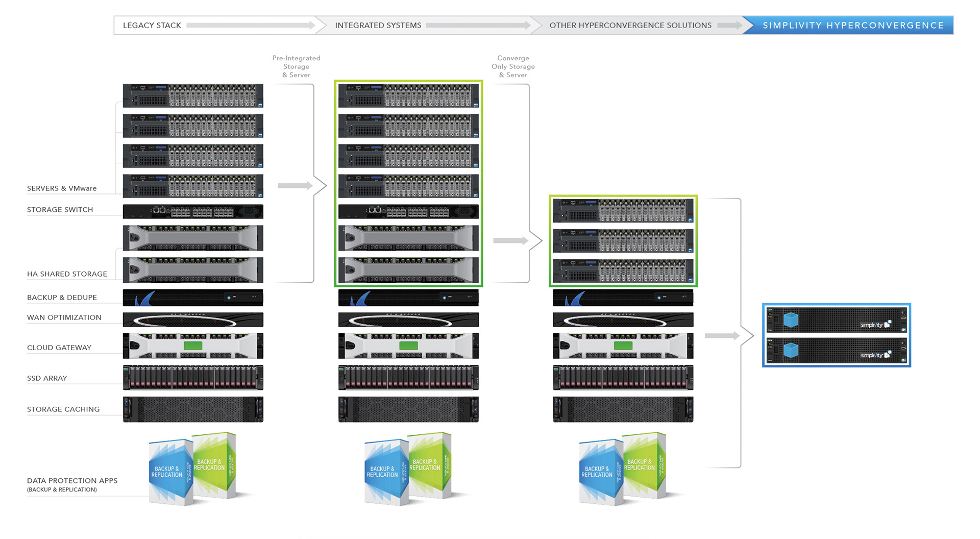Click the Converge Only Storage & Server caption
The width and height of the screenshot is (980, 539).
[x=513, y=66]
